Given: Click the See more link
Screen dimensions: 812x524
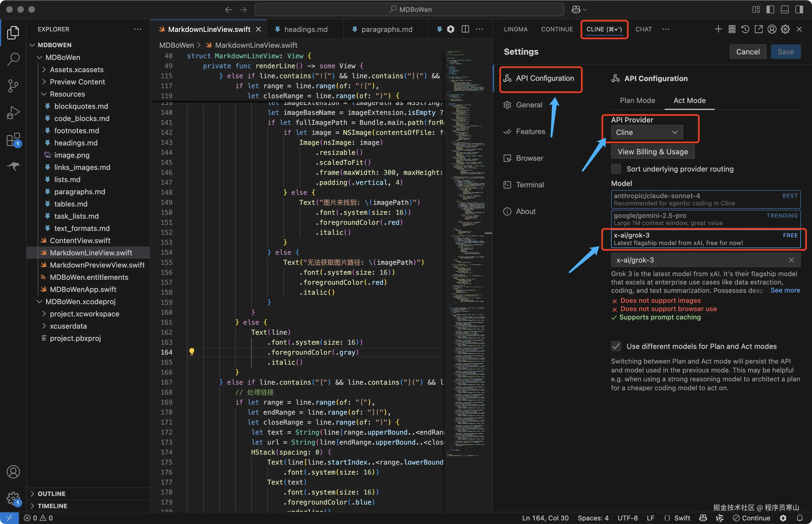Looking at the screenshot, I should coord(785,291).
